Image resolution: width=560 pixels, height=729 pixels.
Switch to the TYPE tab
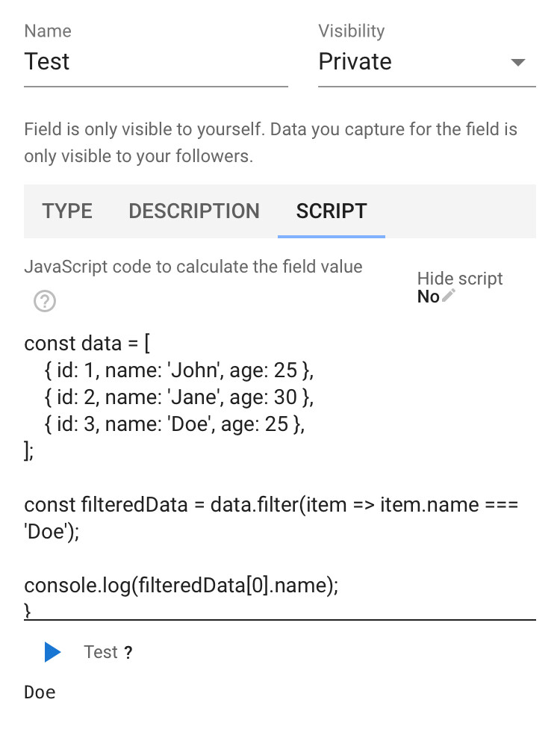pos(67,211)
